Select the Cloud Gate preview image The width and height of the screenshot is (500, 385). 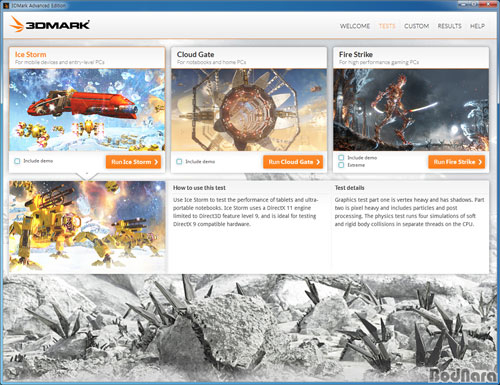[249, 110]
